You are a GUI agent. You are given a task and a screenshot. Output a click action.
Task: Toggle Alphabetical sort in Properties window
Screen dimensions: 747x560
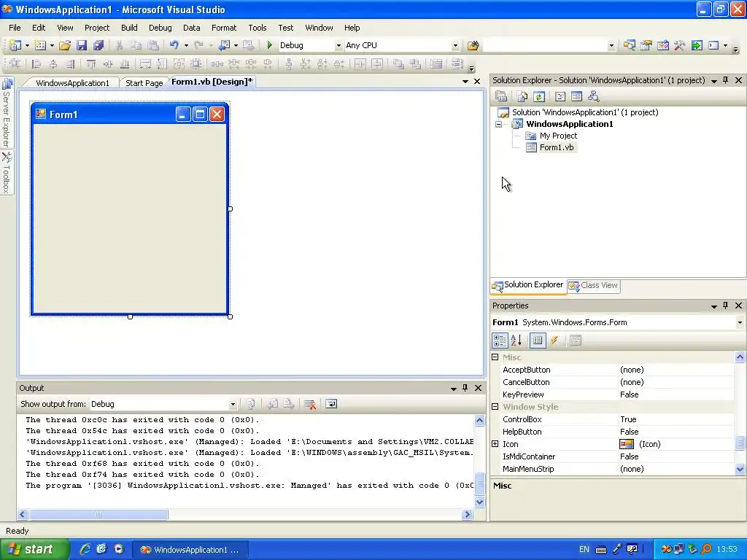pyautogui.click(x=516, y=341)
